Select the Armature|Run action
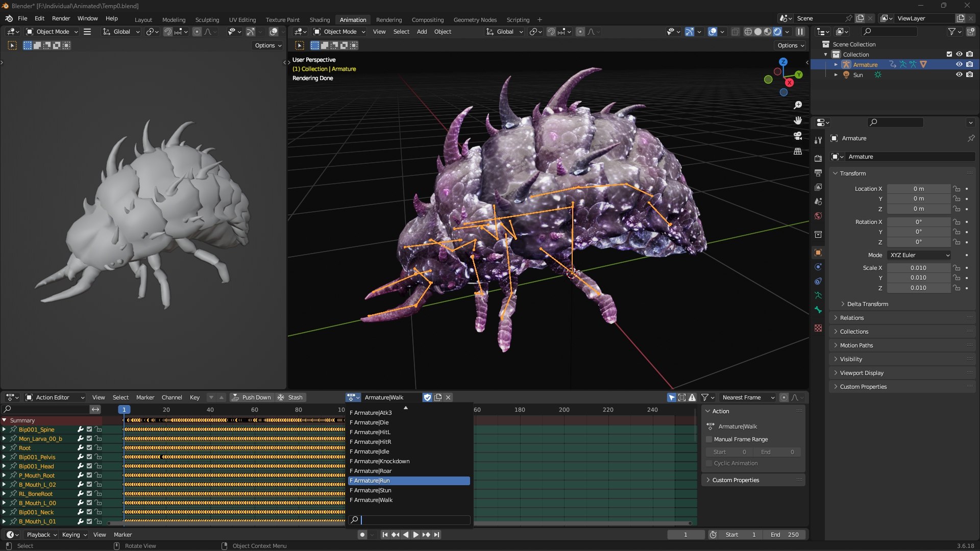Viewport: 980px width, 551px height. 409,481
